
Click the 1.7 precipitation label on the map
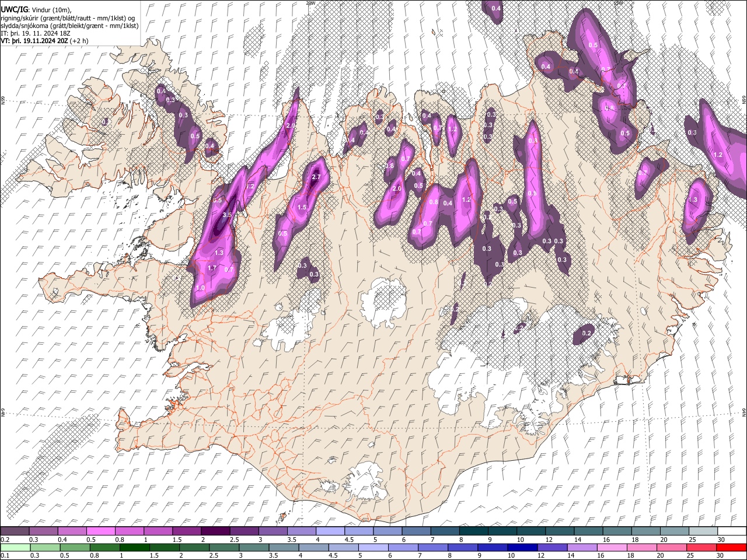(212, 268)
